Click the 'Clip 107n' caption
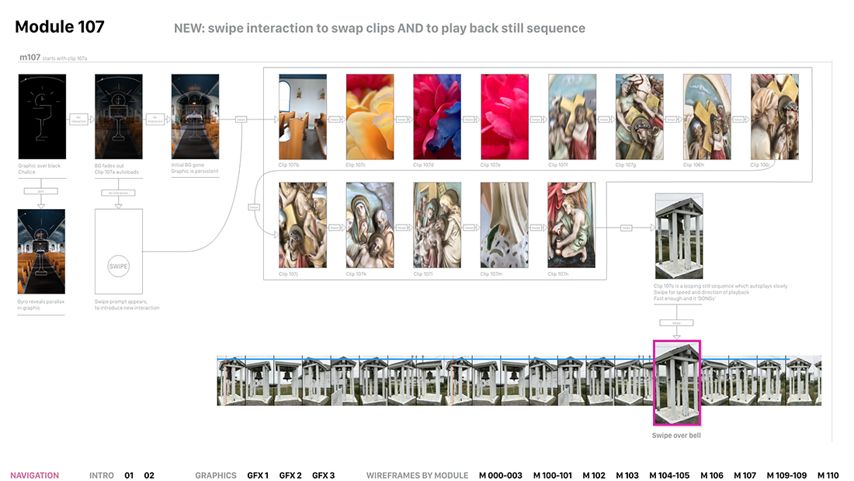Screen dimensions: 854x481 click(558, 274)
